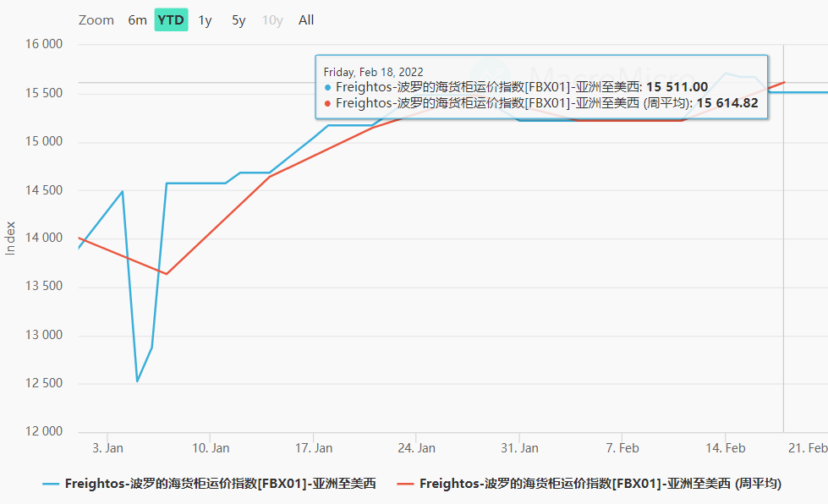828x504 pixels.
Task: Click the red weekly average value 15 614.82
Action: click(729, 102)
